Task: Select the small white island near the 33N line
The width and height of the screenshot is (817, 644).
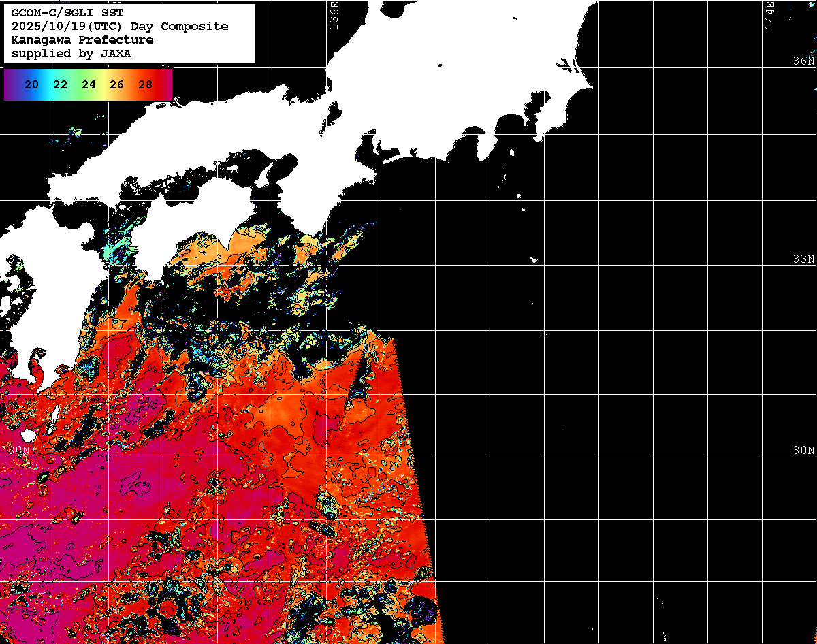Action: coord(534,259)
